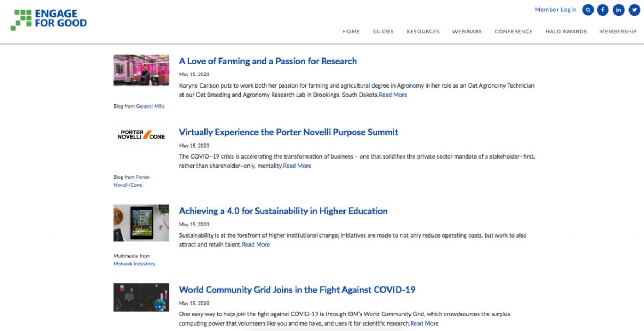Open the farming article thumbnail image
The width and height of the screenshot is (644, 331).
(x=141, y=70)
